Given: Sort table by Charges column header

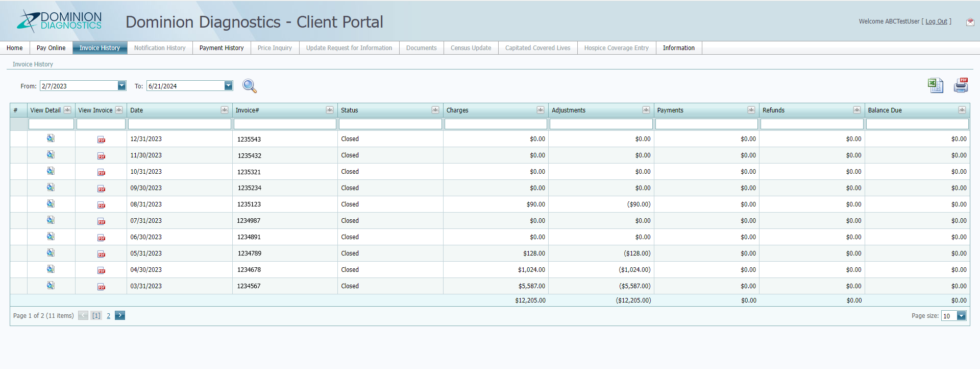Looking at the screenshot, I should tap(457, 110).
